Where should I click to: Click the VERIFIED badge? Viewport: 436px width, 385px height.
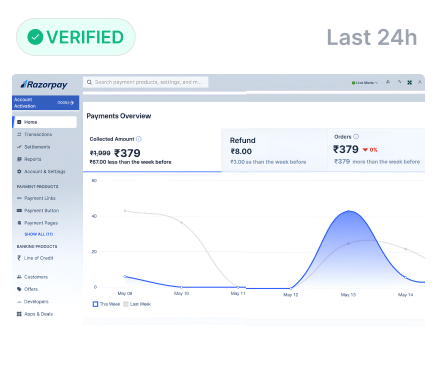(x=76, y=37)
